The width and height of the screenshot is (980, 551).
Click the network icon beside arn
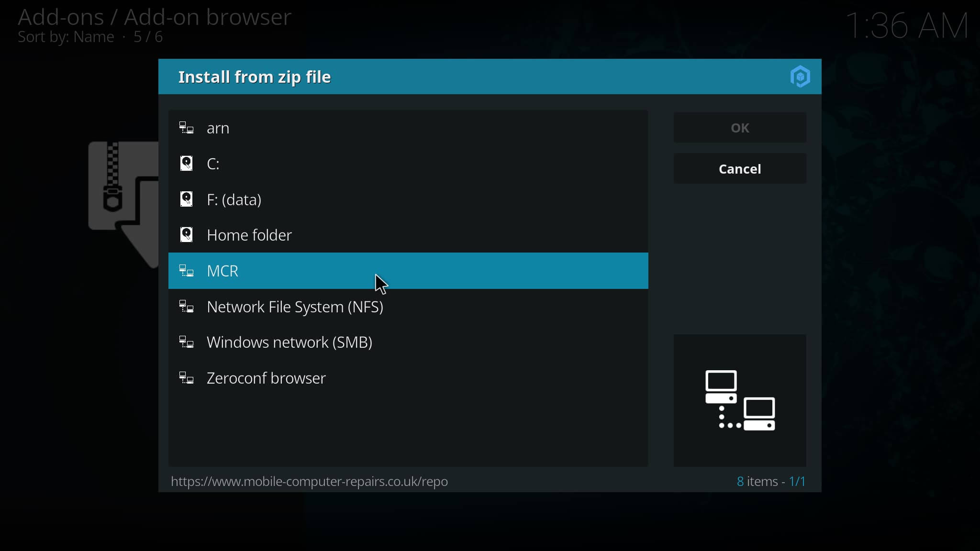coord(186,128)
